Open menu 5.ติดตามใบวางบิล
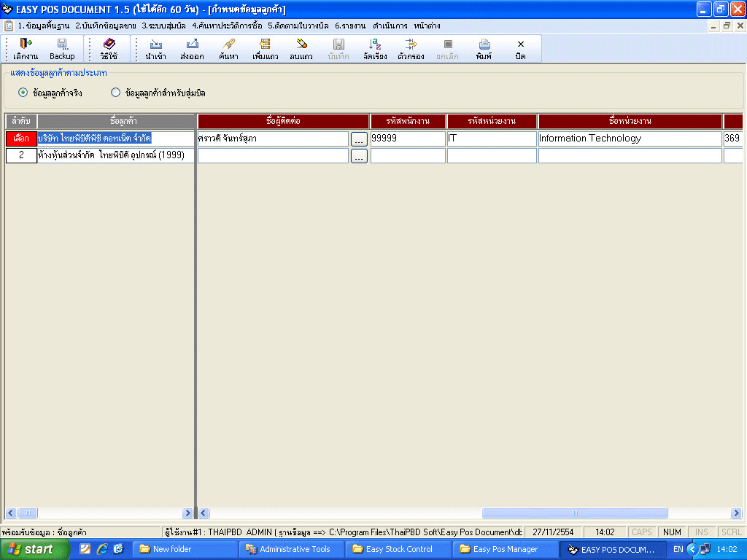Image resolution: width=747 pixels, height=560 pixels. [x=298, y=26]
